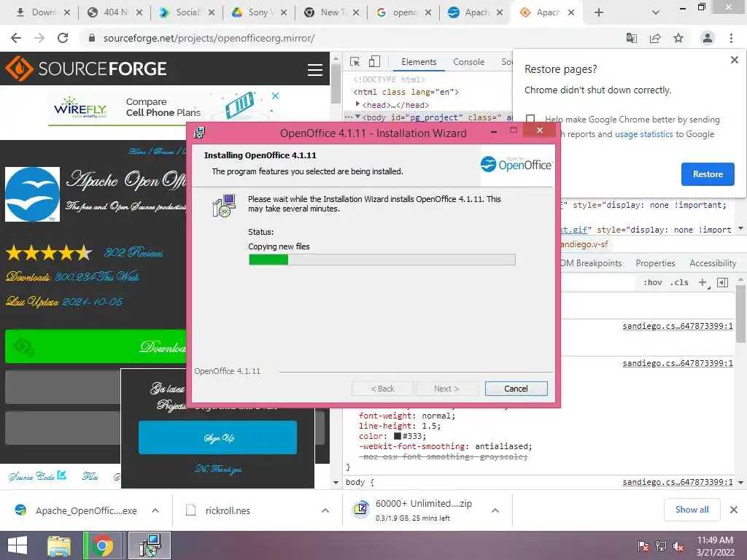Open Chrome three-dot menu
The height and width of the screenshot is (560, 747).
pyautogui.click(x=731, y=38)
